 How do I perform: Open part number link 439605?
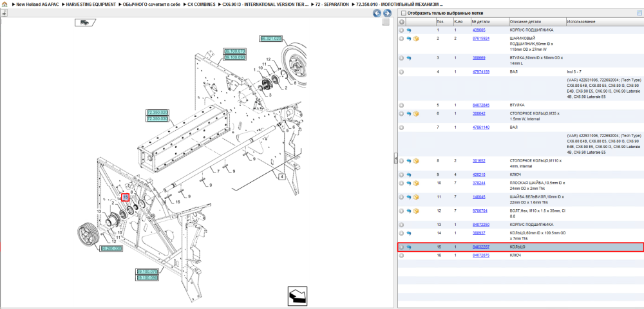pyautogui.click(x=479, y=30)
